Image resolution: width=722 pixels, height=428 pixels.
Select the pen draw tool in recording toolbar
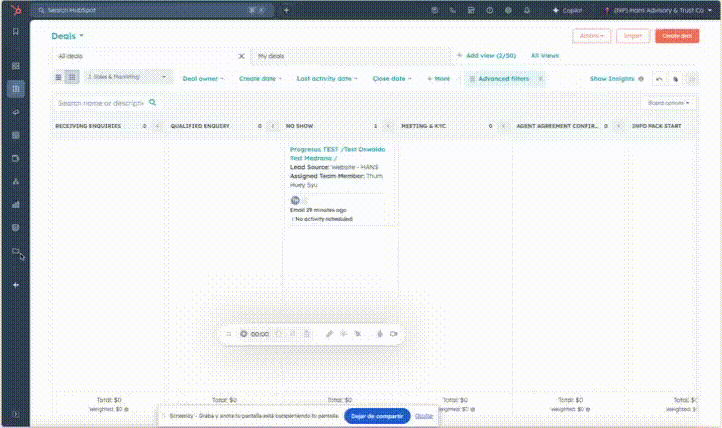[329, 333]
